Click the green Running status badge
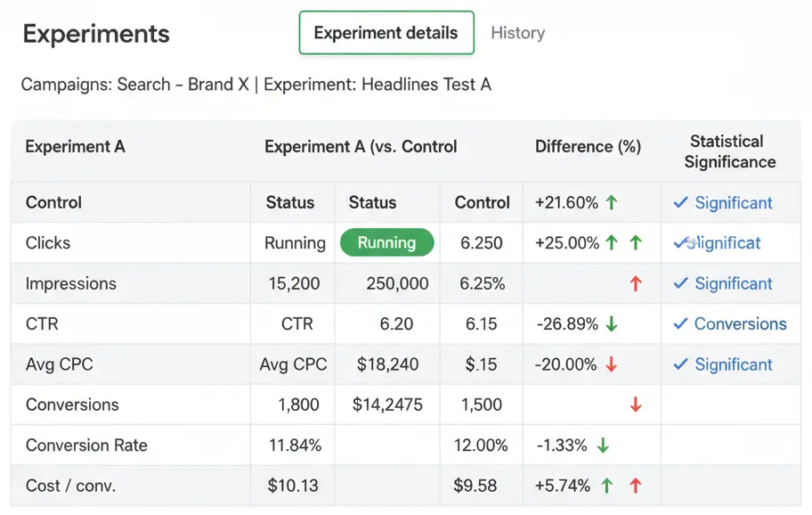Image resolution: width=812 pixels, height=515 pixels. [386, 242]
